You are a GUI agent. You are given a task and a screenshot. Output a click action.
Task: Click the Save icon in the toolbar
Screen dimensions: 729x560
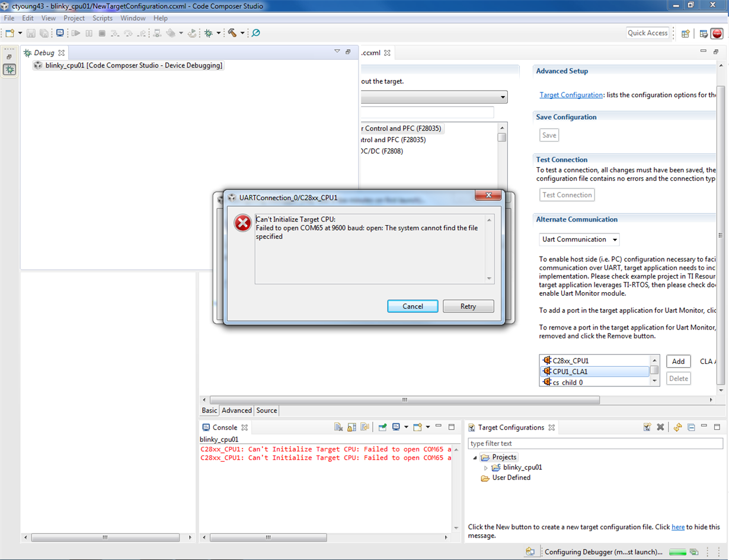[x=31, y=33]
